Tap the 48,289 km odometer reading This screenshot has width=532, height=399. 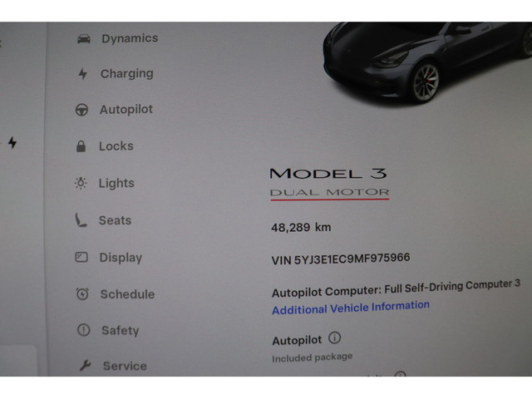click(301, 227)
